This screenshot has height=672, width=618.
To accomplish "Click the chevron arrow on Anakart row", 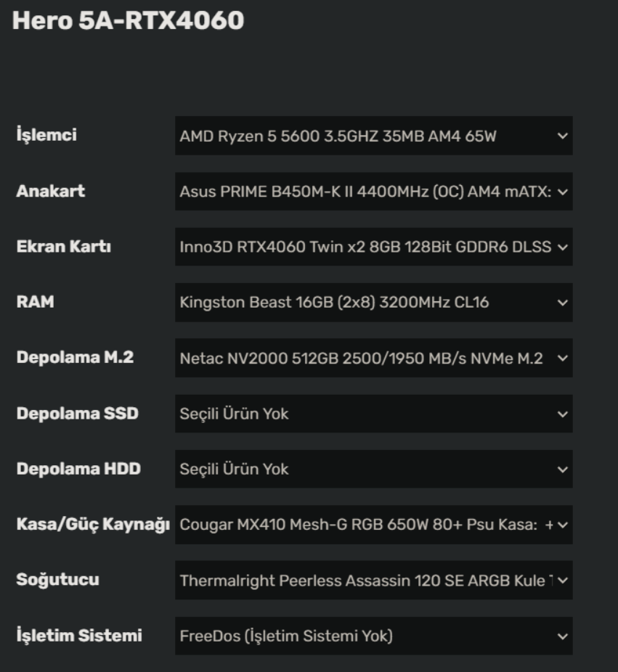I will click(x=563, y=192).
